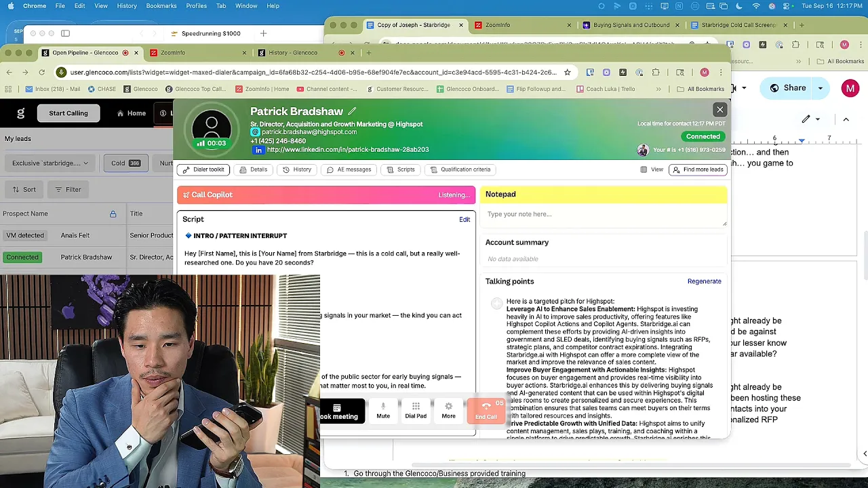Open the editing mode pencil dropdown in Docs
The height and width of the screenshot is (488, 868).
point(810,119)
